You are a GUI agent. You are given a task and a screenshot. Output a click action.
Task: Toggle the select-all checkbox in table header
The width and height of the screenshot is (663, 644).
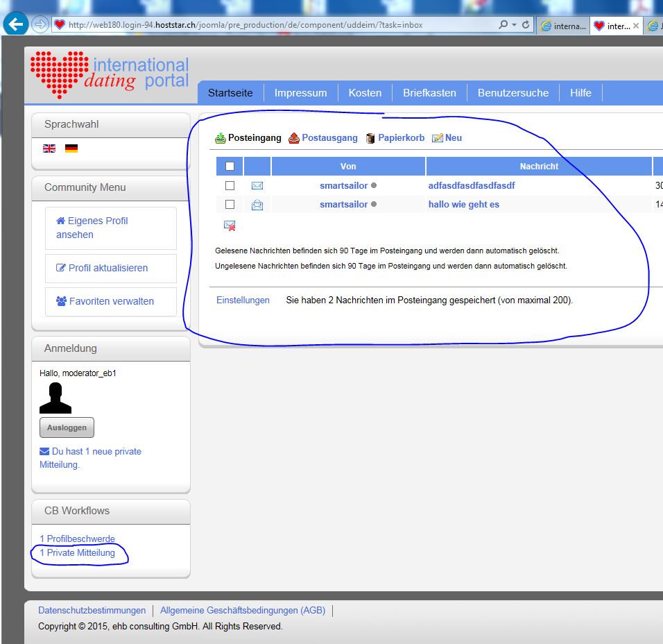click(230, 167)
